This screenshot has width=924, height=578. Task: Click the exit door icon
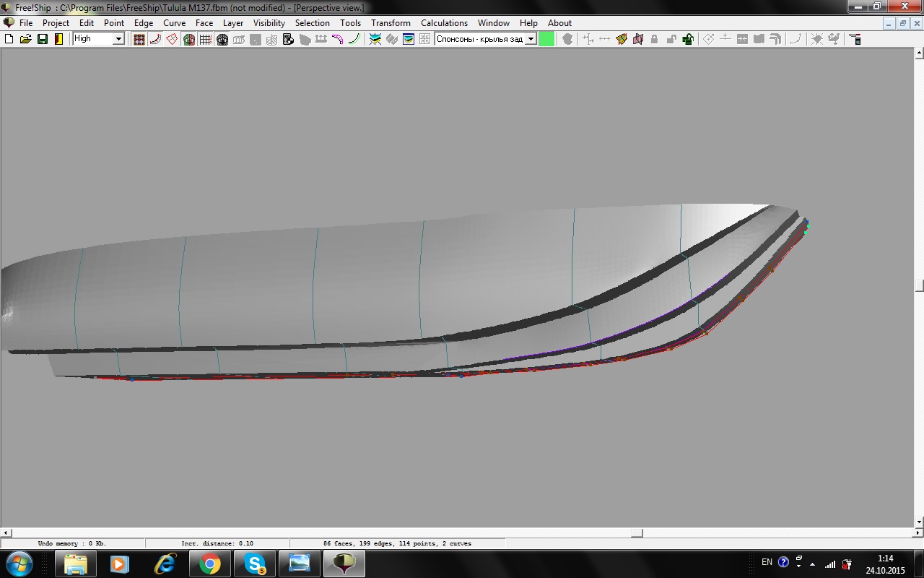pos(59,39)
